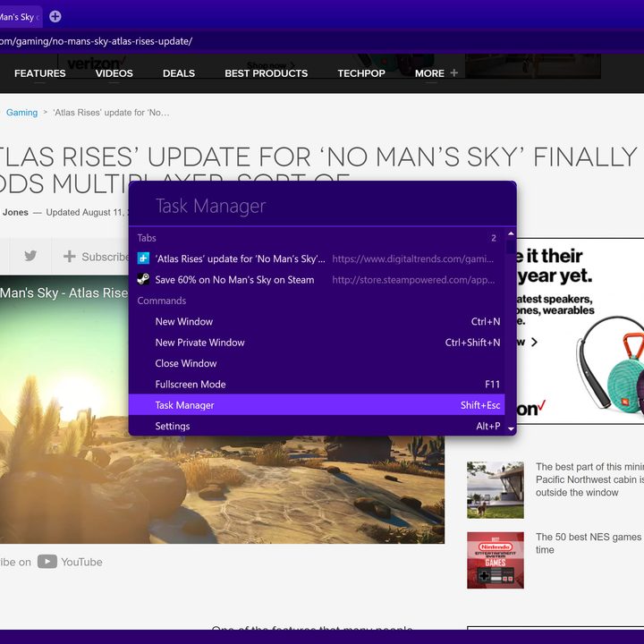Image resolution: width=644 pixels, height=644 pixels.
Task: Click the Gaming breadcrumb link
Action: pos(22,113)
